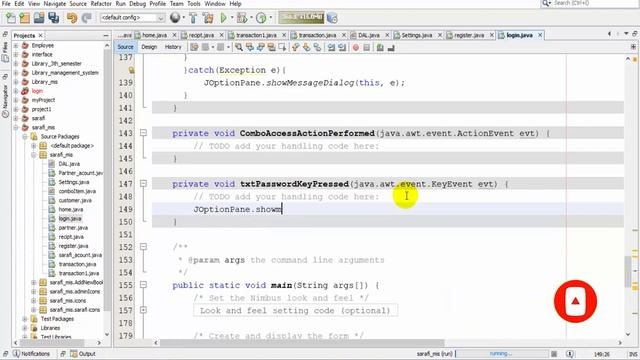Switch to the Design view
Viewport: 640px width, 360px height.
click(149, 47)
